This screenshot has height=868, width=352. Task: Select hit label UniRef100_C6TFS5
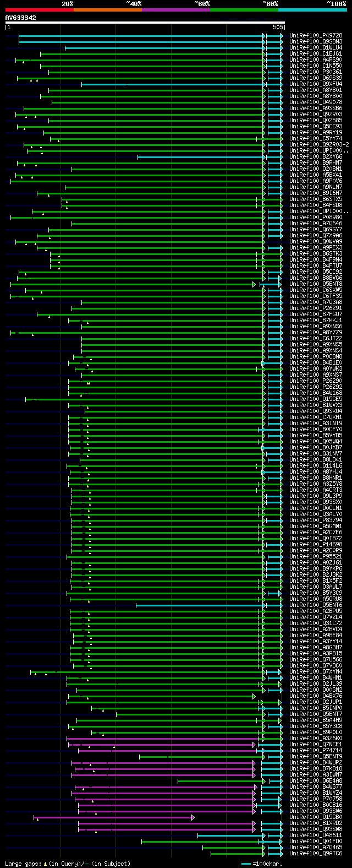tap(316, 296)
